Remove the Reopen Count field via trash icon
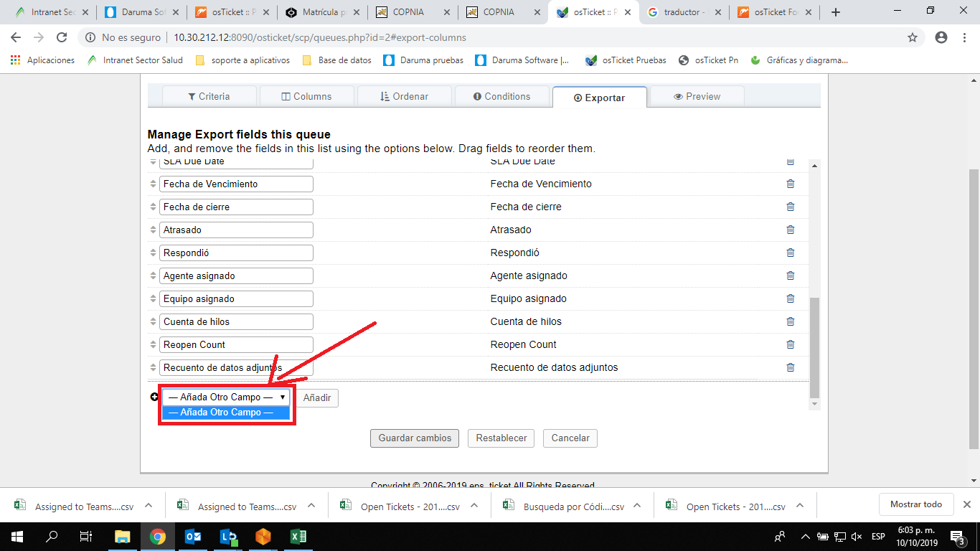This screenshot has width=980, height=551. click(790, 344)
